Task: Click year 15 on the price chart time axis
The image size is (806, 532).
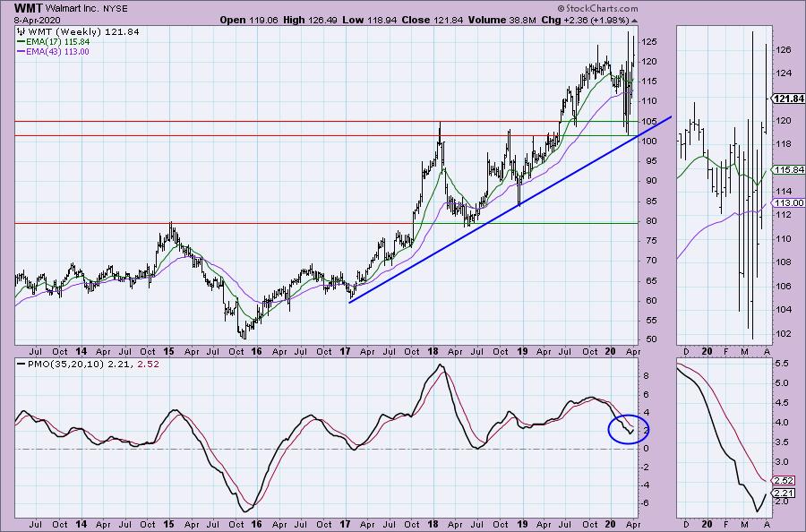Action: 168,352
